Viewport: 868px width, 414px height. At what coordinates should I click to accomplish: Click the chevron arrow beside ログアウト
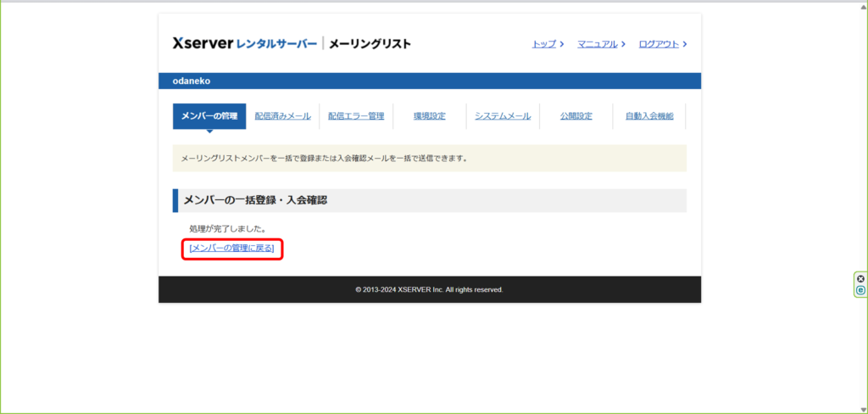pos(684,44)
